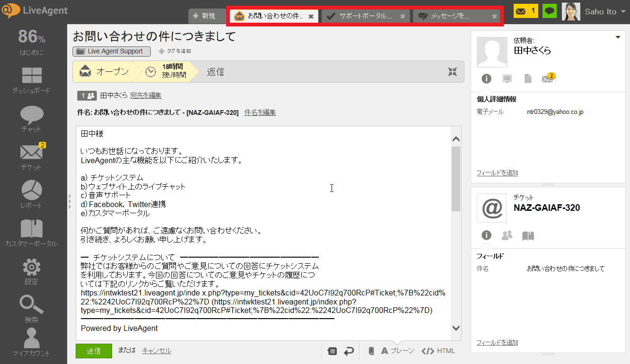Viewport: 630px width, 364px height.
Task: Edit recipients via 宛先を編集 link
Action: pyautogui.click(x=146, y=95)
